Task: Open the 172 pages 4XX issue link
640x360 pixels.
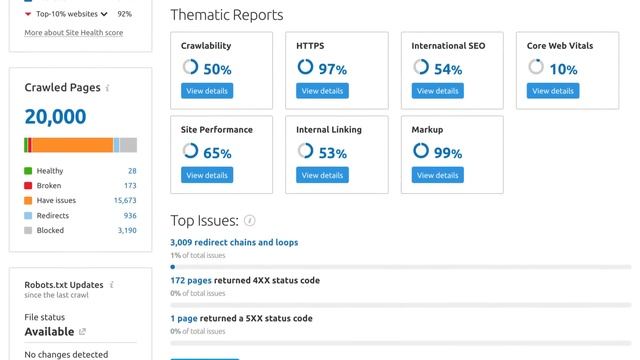Action: [x=191, y=280]
